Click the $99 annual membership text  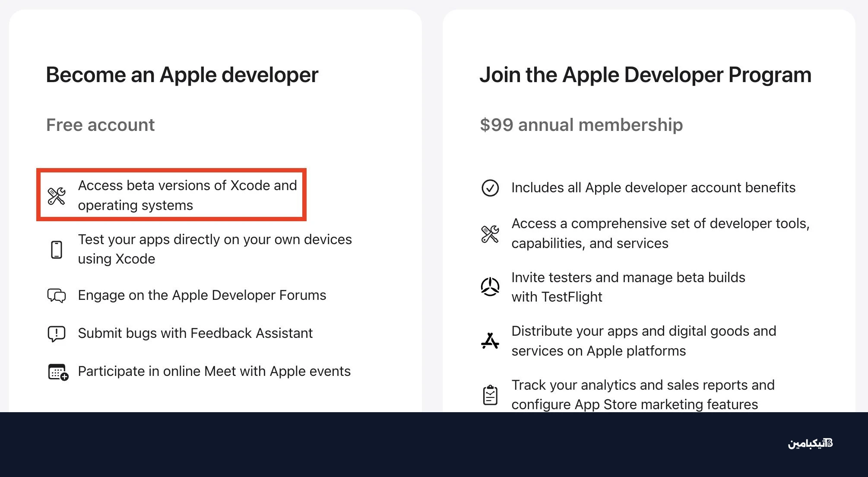(x=581, y=125)
